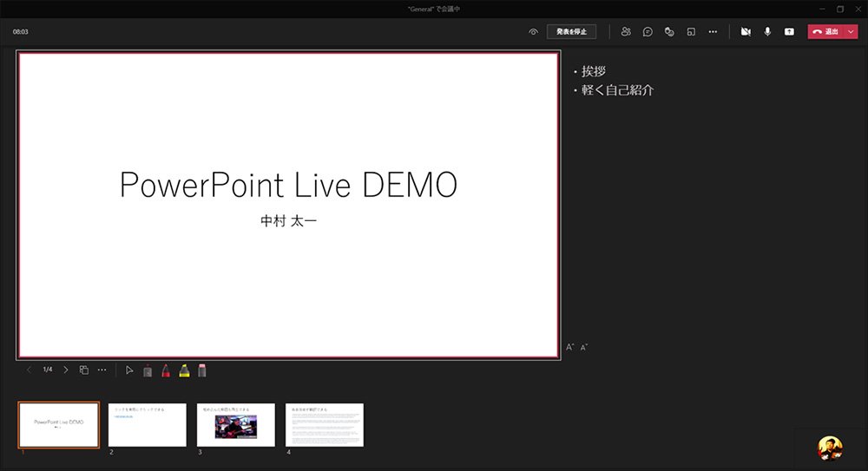The width and height of the screenshot is (868, 471).
Task: Select the eraser tool
Action: tap(202, 371)
